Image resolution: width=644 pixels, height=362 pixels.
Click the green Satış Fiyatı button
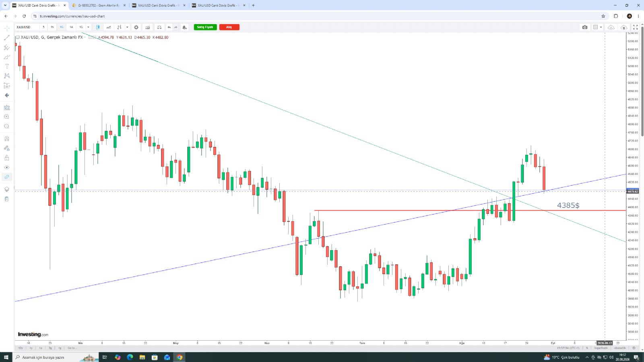pyautogui.click(x=205, y=27)
